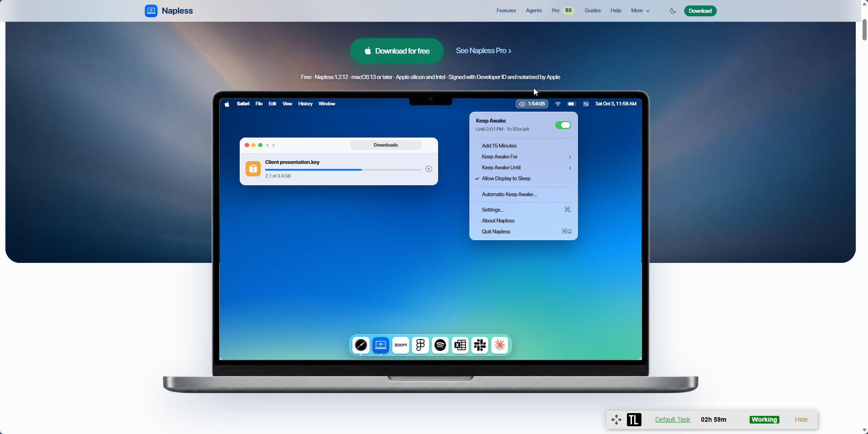Launch Zoom from the dock
Screen dimensions: 868x434
tap(401, 345)
